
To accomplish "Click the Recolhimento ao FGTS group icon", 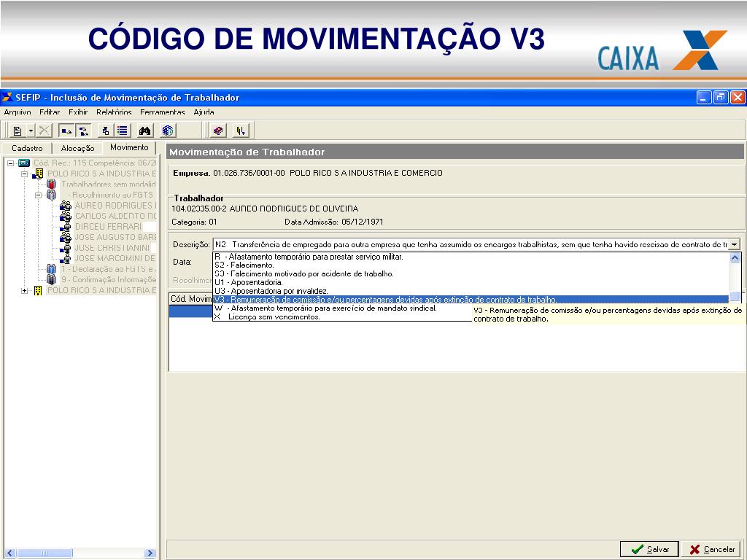I will (x=52, y=195).
